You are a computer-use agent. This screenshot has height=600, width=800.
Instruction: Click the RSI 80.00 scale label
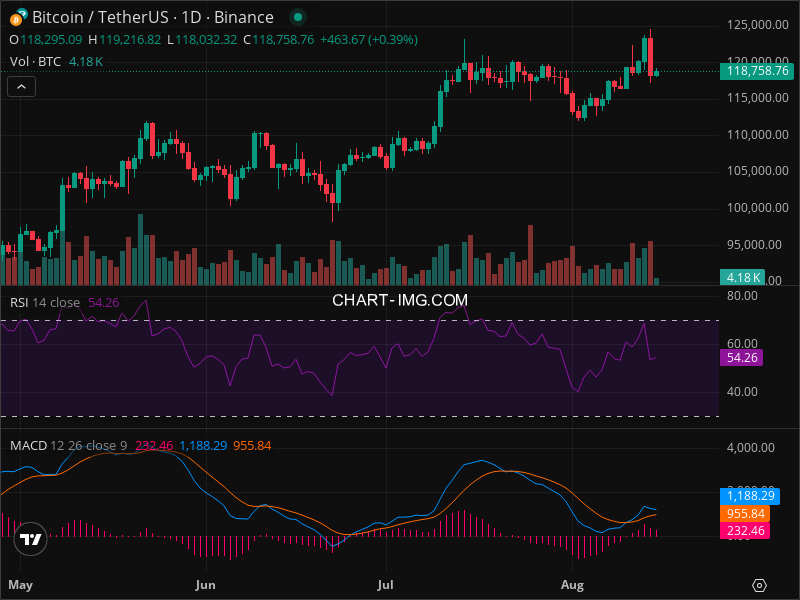click(x=742, y=296)
